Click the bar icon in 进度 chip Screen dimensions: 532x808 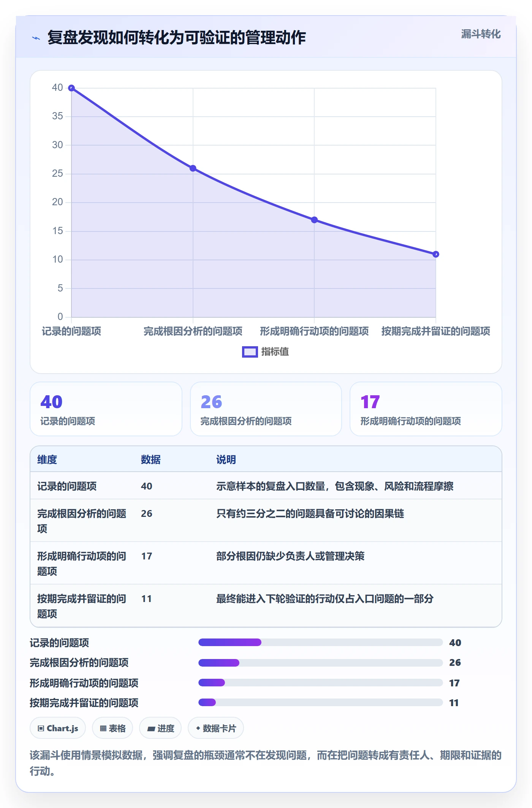[x=151, y=729]
